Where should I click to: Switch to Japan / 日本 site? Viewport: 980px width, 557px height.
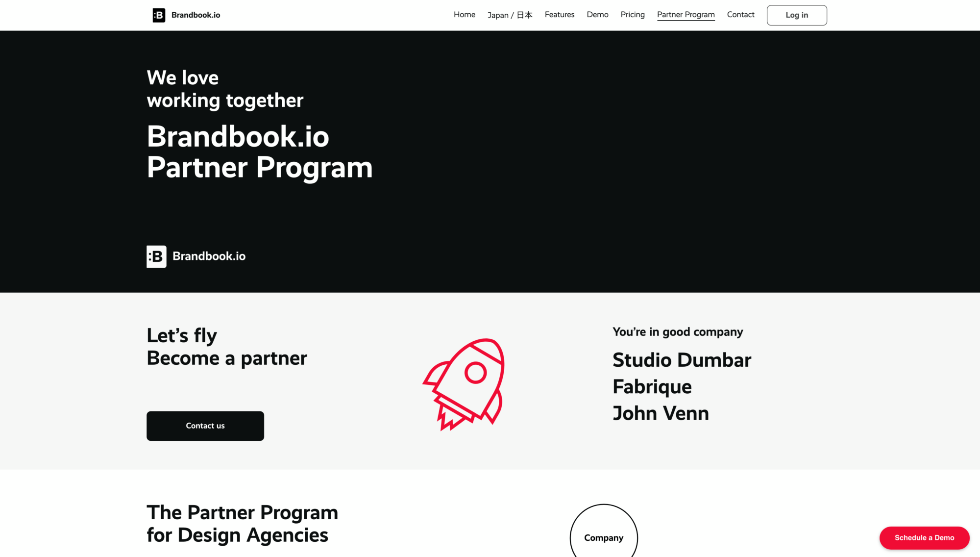point(510,15)
